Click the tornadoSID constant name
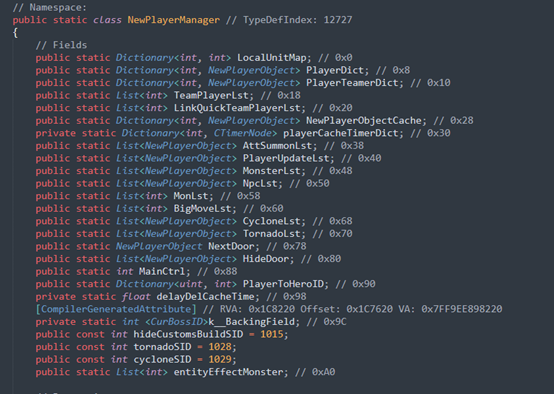Viewport: 554px width, 394px height. coord(162,347)
